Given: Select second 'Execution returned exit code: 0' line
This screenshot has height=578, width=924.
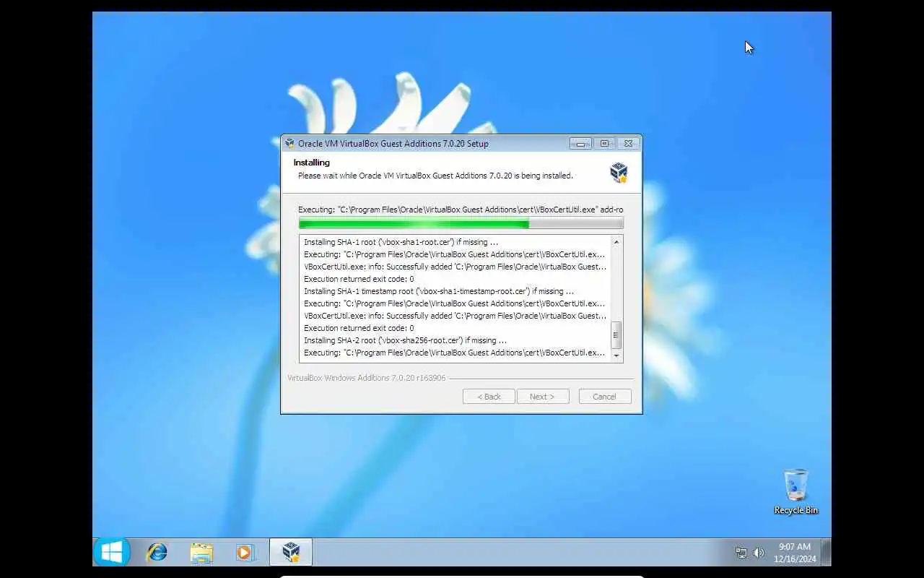Looking at the screenshot, I should (359, 328).
